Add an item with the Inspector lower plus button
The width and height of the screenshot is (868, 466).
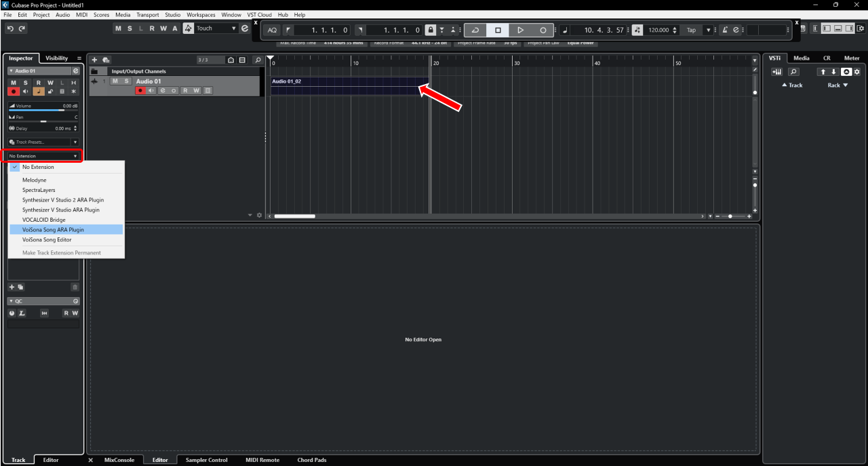[12, 288]
